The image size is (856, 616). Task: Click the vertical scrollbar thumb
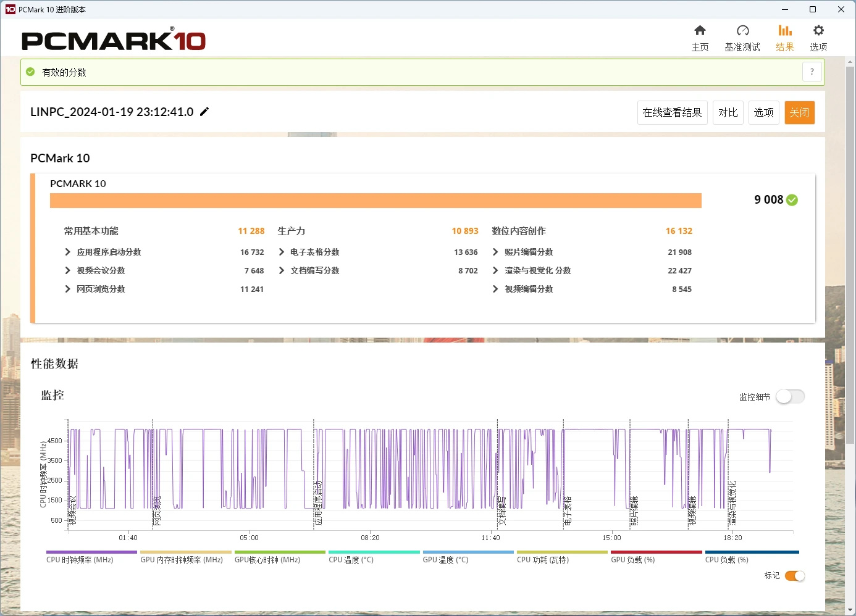tap(850, 254)
